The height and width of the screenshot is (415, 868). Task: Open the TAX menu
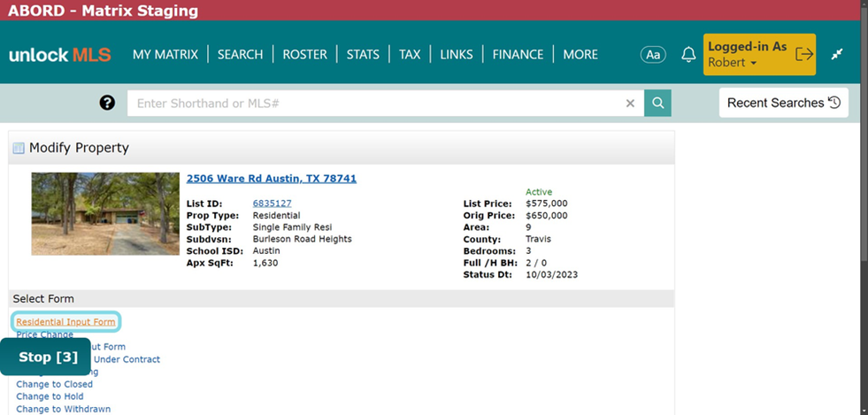point(410,54)
